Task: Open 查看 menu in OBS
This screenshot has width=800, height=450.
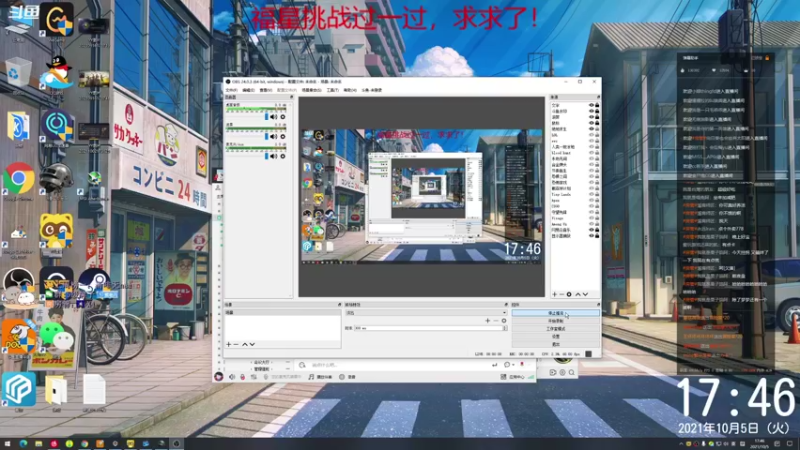Action: pyautogui.click(x=266, y=90)
